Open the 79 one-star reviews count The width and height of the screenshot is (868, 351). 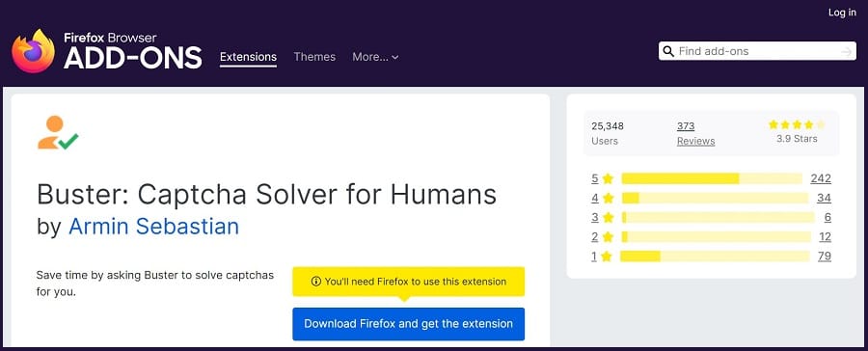pyautogui.click(x=825, y=256)
